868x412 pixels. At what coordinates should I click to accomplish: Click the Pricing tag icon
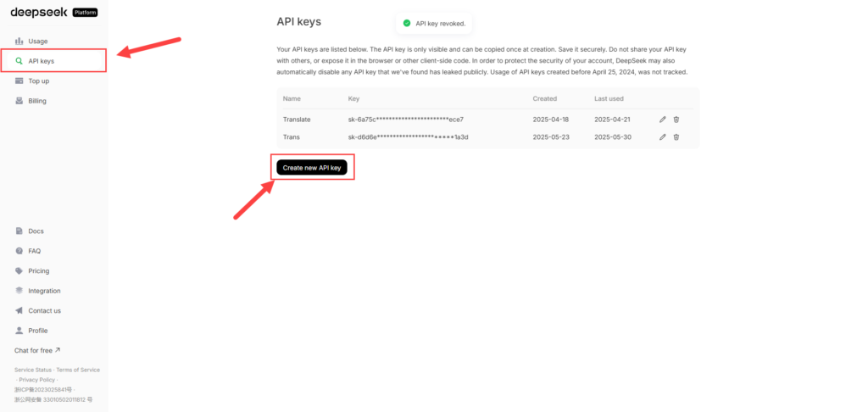coord(19,270)
